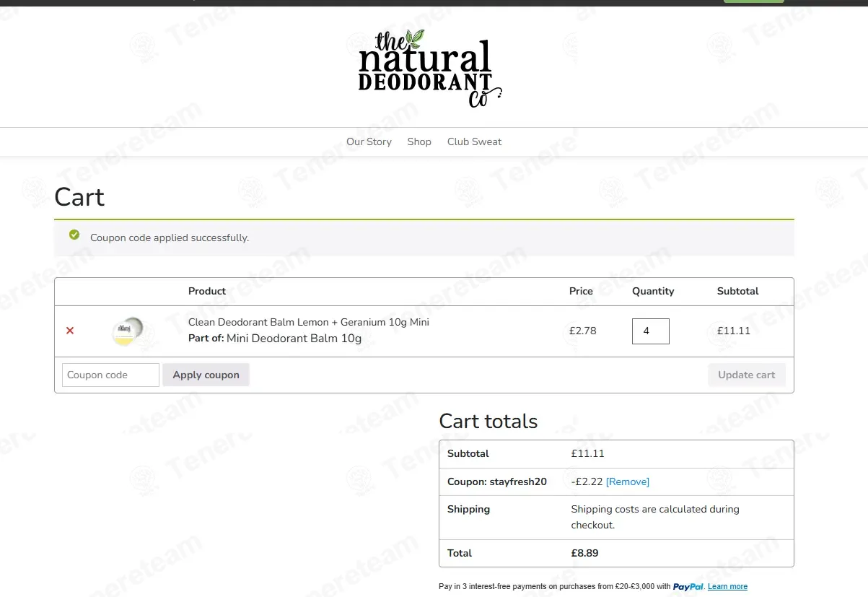Screen dimensions: 868x597
Task: Click the Coupon code input field
Action: (x=110, y=375)
